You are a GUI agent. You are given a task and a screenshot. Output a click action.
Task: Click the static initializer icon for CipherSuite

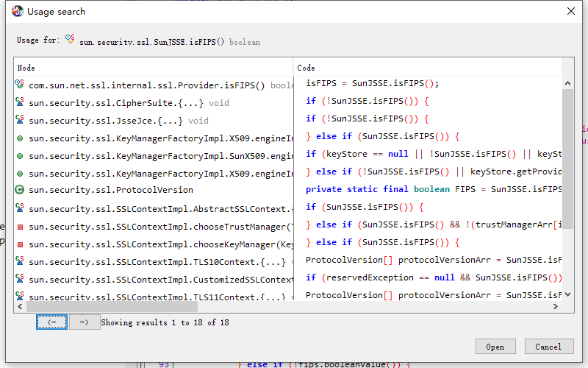coord(20,102)
